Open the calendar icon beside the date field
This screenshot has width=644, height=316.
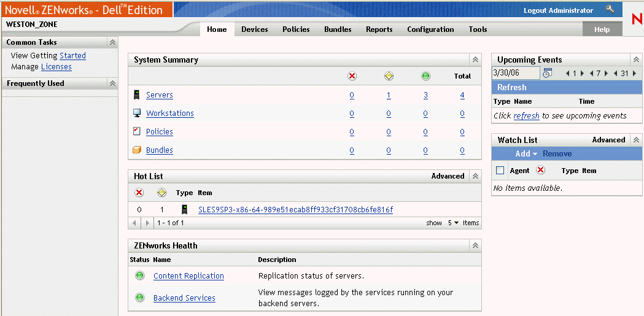click(547, 73)
